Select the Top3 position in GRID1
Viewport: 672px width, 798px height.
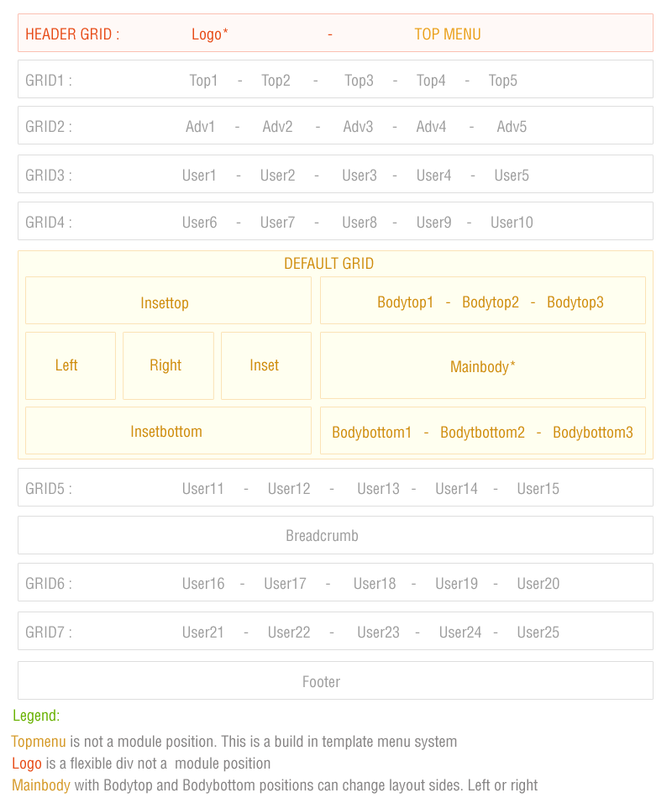(x=359, y=81)
